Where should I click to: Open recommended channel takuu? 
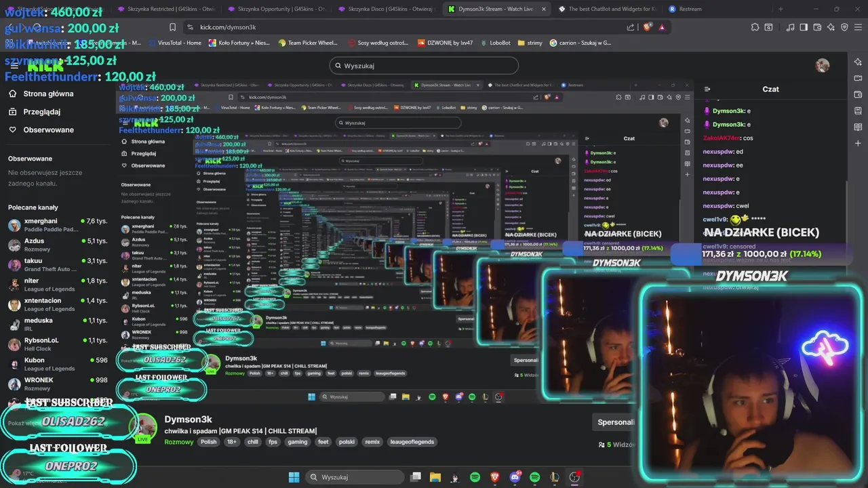coord(58,264)
